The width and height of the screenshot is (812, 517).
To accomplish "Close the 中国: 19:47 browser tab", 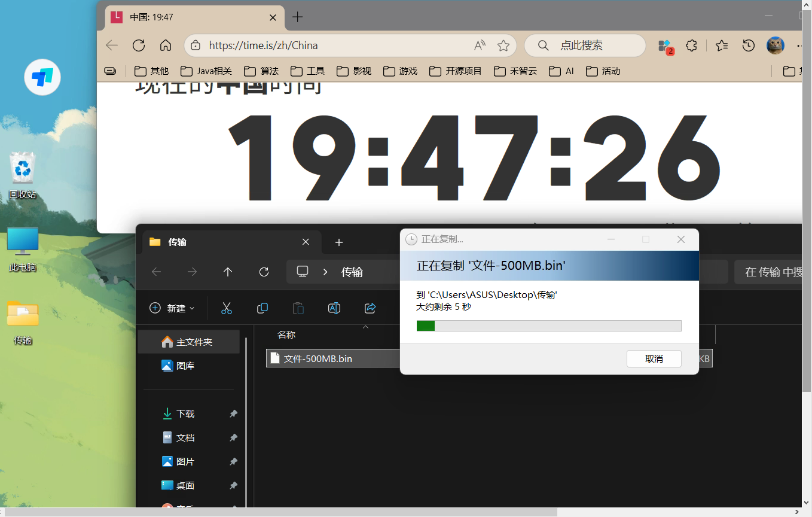I will point(273,17).
